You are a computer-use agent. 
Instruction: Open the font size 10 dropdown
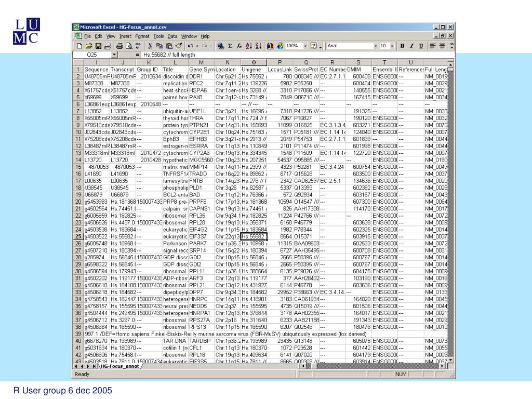point(392,46)
